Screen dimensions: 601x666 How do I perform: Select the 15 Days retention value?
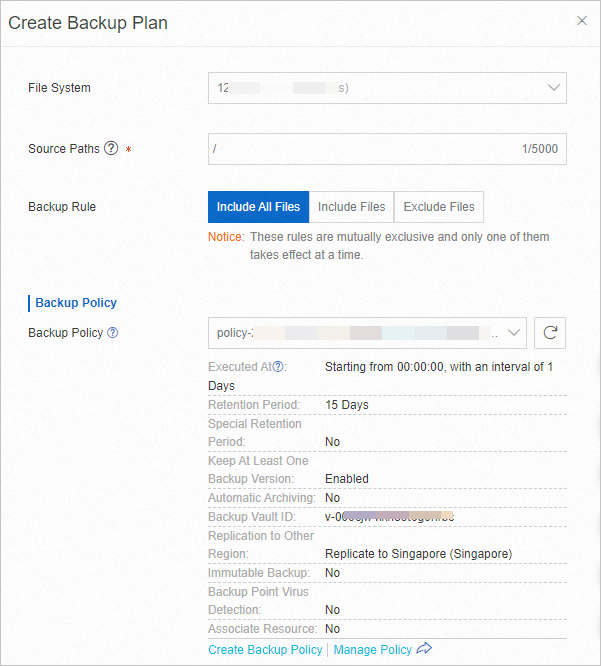(x=347, y=405)
